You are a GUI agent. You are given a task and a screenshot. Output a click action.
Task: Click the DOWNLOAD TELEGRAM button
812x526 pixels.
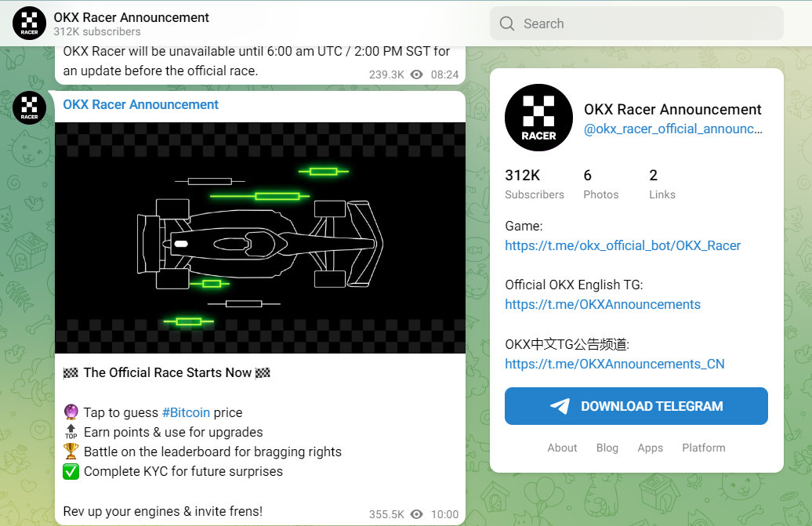coord(636,406)
